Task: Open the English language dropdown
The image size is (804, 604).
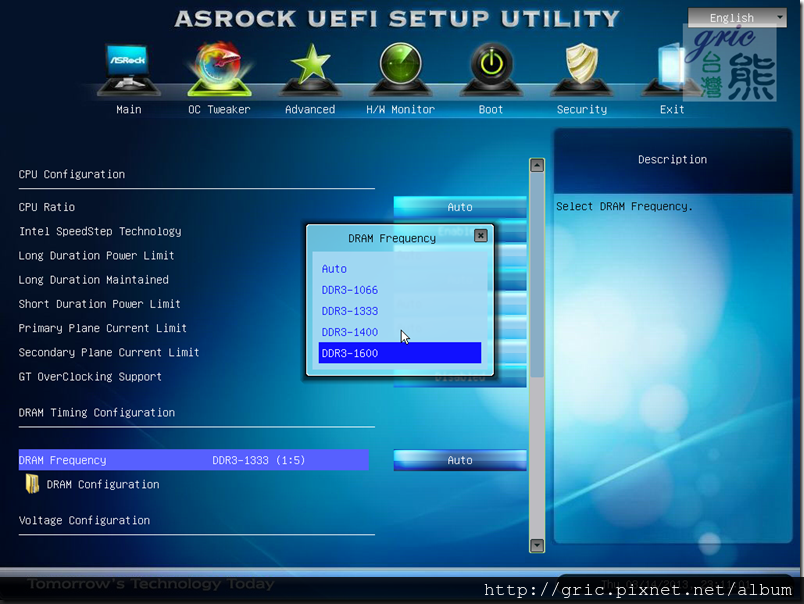Action: [737, 18]
